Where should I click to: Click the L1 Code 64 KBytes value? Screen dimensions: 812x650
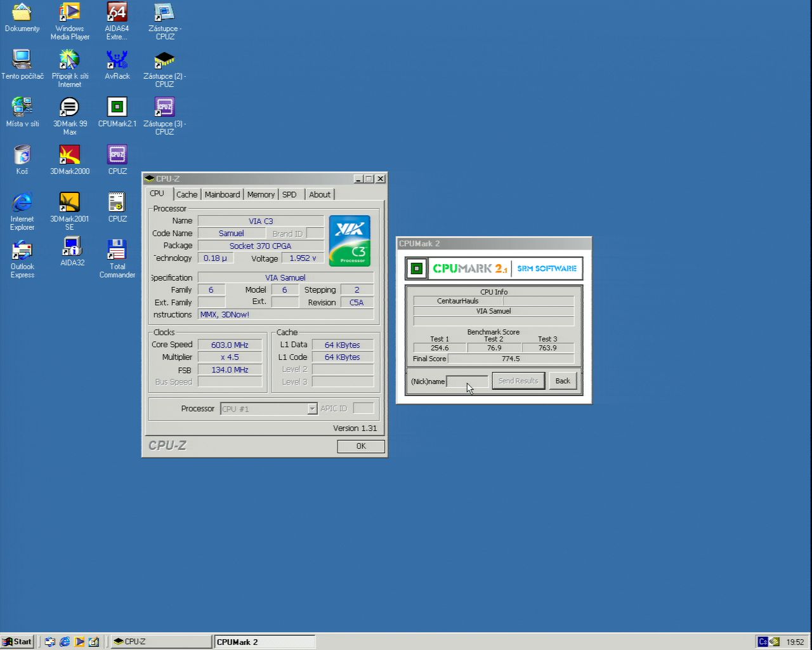click(x=343, y=357)
